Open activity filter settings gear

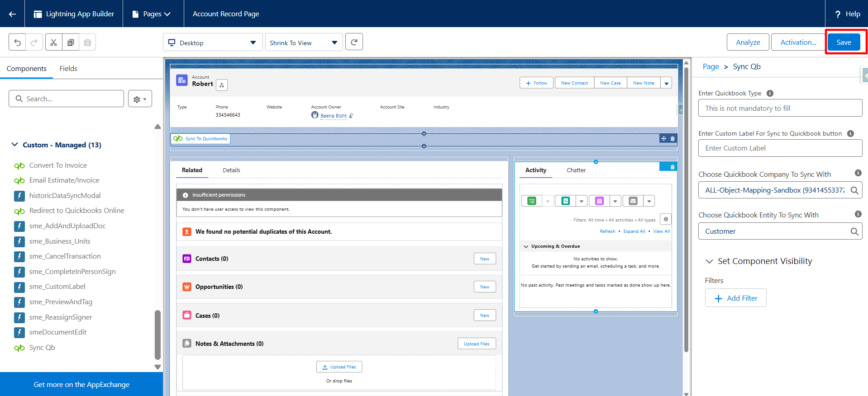pyautogui.click(x=666, y=219)
